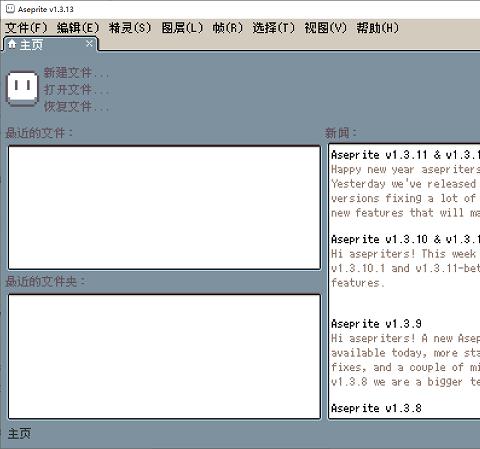Open the 帮助(H) menu

(378, 28)
